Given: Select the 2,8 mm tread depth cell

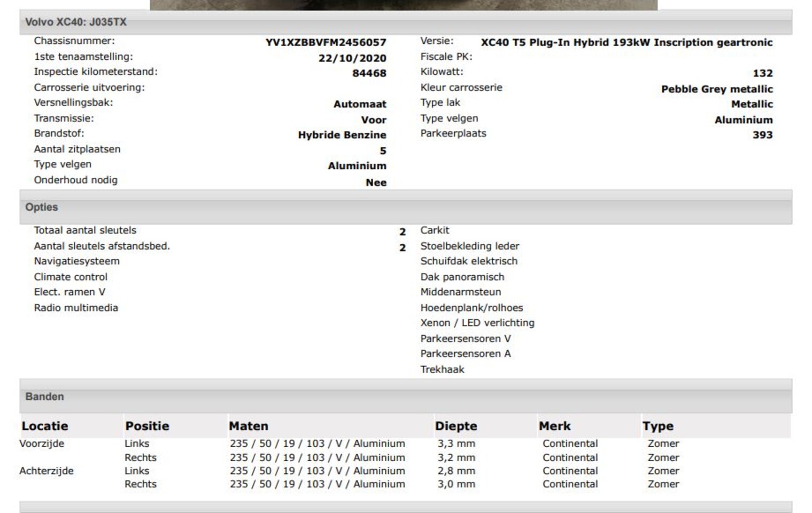Looking at the screenshot, I should tap(456, 471).
